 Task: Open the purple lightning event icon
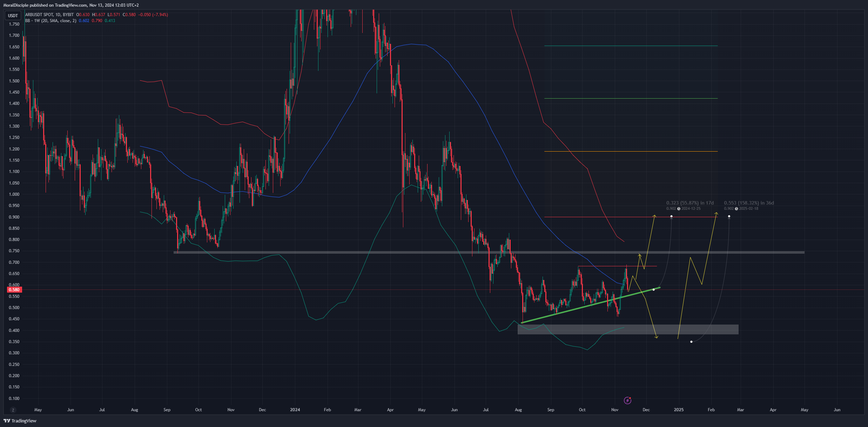coord(627,400)
